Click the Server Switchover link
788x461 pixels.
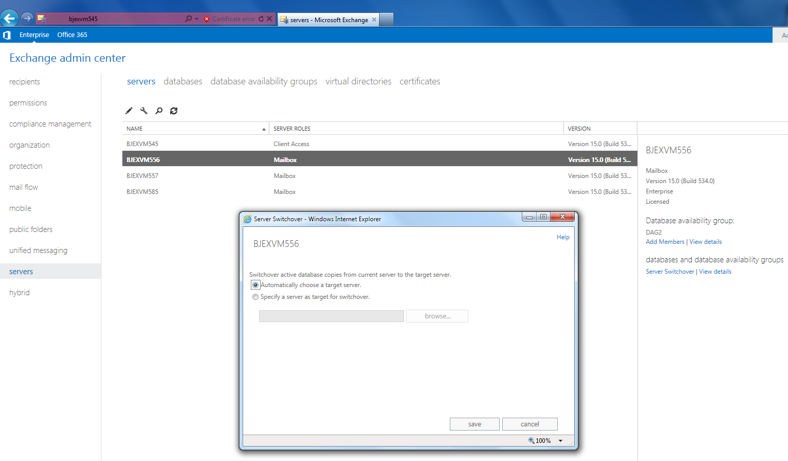(x=670, y=271)
